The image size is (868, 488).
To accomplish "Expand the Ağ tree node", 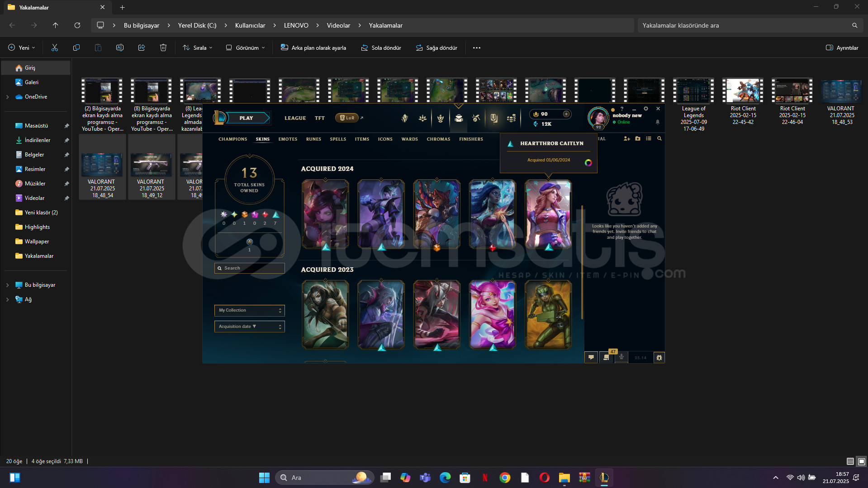I will click(x=7, y=299).
